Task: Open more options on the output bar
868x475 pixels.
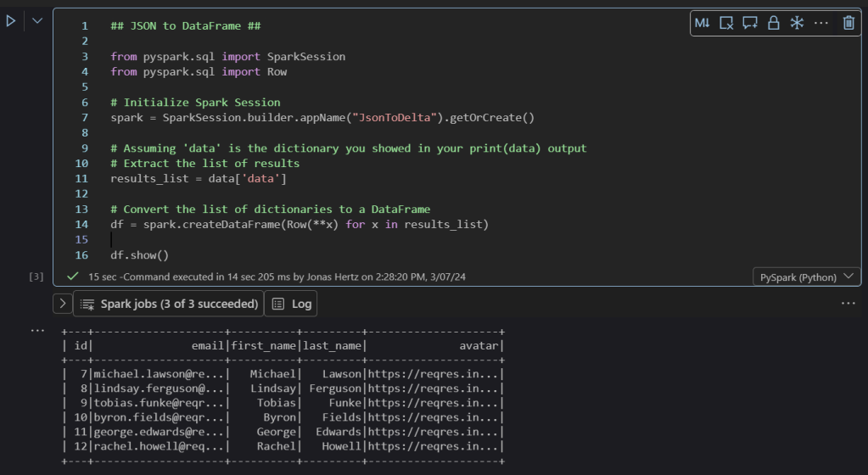Action: pyautogui.click(x=848, y=304)
